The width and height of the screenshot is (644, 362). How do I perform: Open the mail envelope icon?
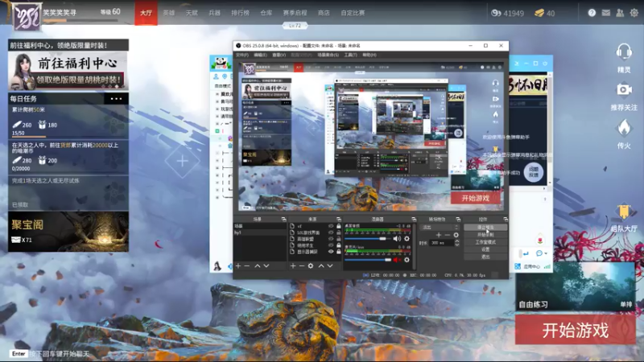coord(606,13)
